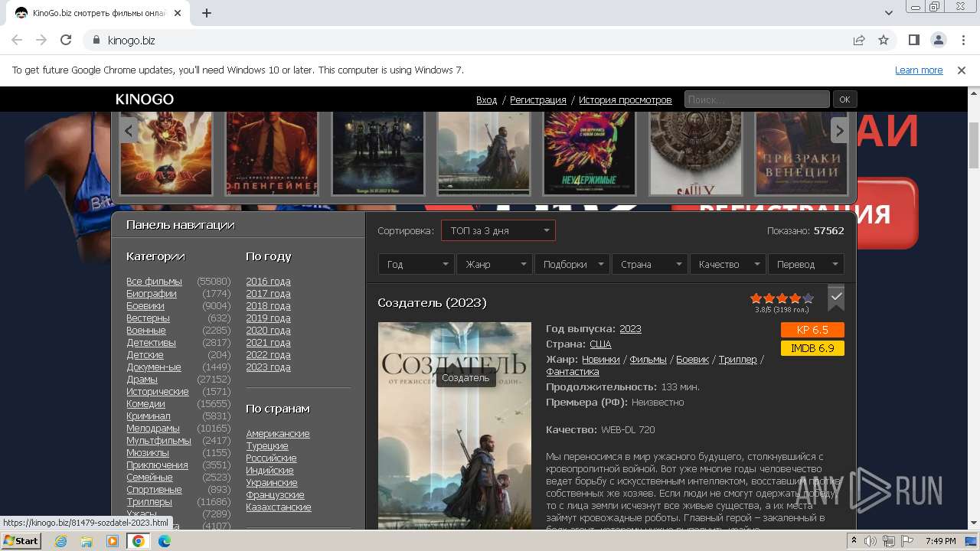Toggle the bookmark flag for Создатель
Viewport: 980px width, 551px height.
tap(836, 298)
